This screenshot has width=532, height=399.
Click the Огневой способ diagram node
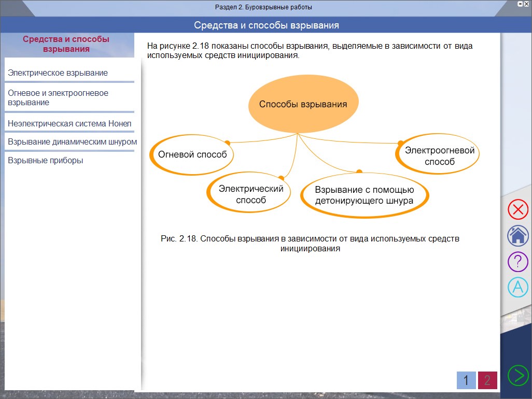(x=192, y=154)
